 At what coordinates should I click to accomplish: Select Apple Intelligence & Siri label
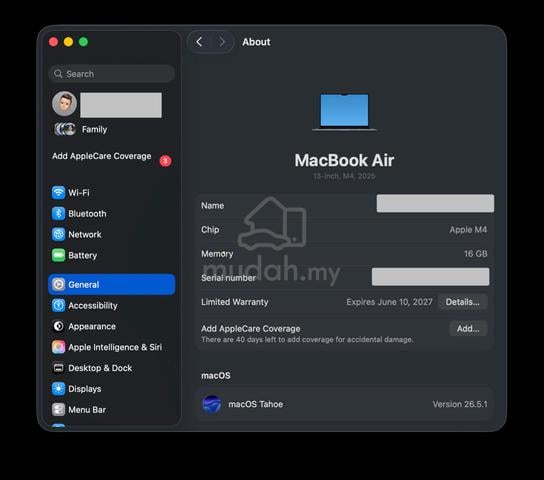click(x=115, y=347)
